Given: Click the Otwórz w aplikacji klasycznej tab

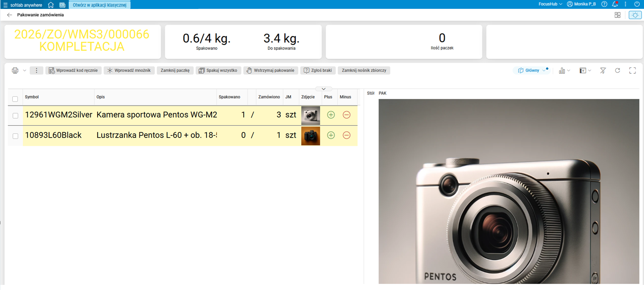Looking at the screenshot, I should tap(100, 5).
